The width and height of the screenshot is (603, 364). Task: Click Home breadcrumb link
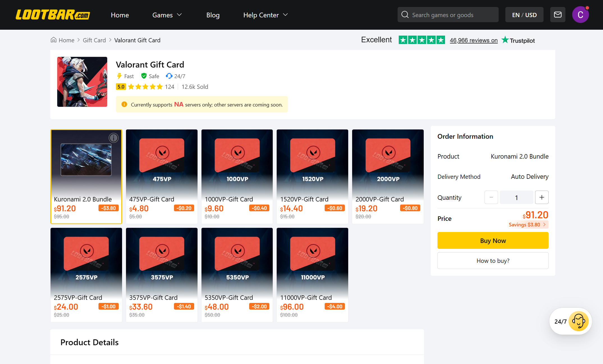click(67, 40)
